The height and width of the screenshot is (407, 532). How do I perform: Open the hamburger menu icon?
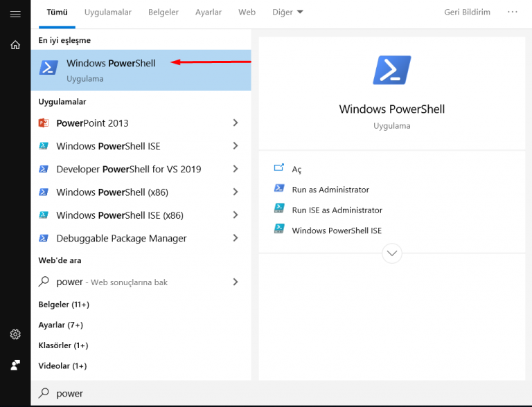pos(15,14)
